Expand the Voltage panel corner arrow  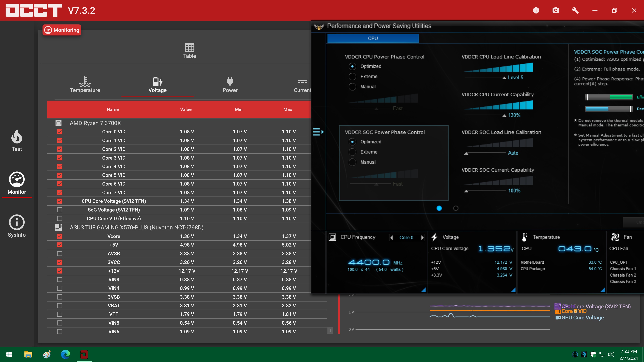click(513, 290)
